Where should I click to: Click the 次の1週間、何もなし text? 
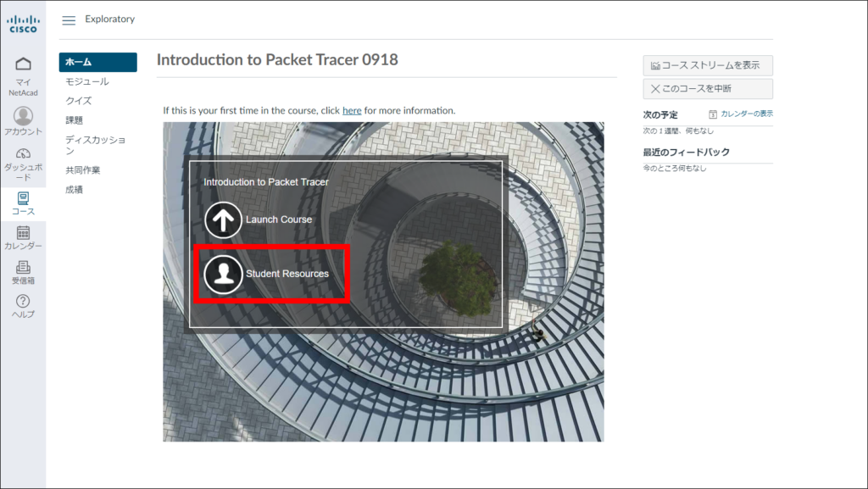678,131
